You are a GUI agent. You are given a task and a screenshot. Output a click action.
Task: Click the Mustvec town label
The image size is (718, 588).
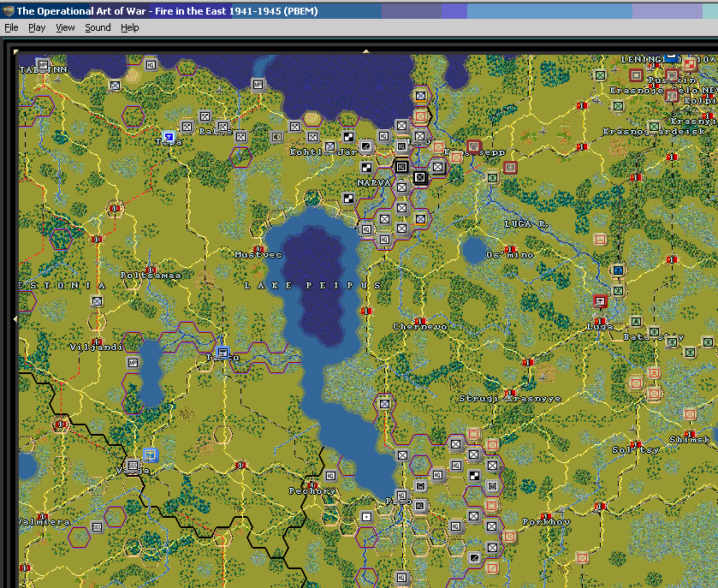pyautogui.click(x=258, y=255)
